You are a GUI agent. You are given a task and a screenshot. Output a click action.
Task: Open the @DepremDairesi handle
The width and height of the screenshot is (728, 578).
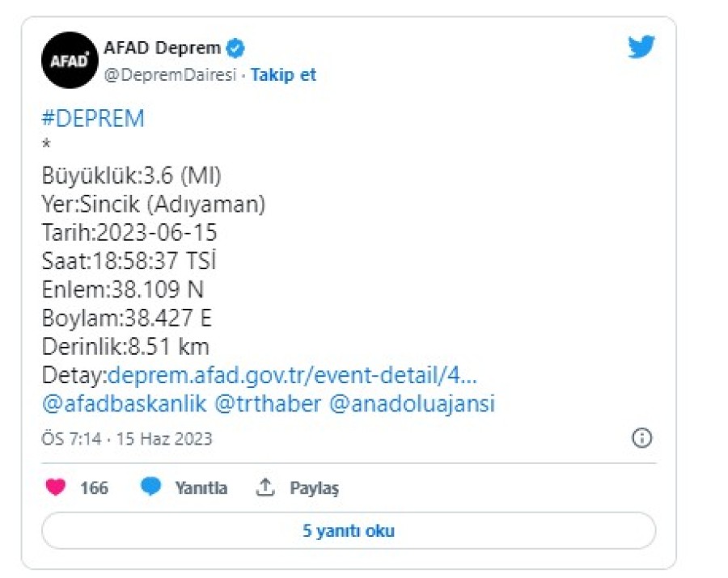170,75
